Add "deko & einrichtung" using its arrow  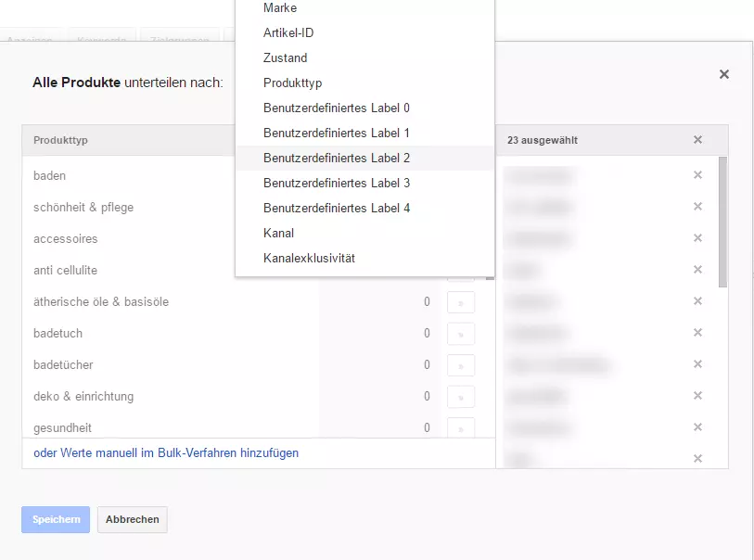pyautogui.click(x=461, y=396)
